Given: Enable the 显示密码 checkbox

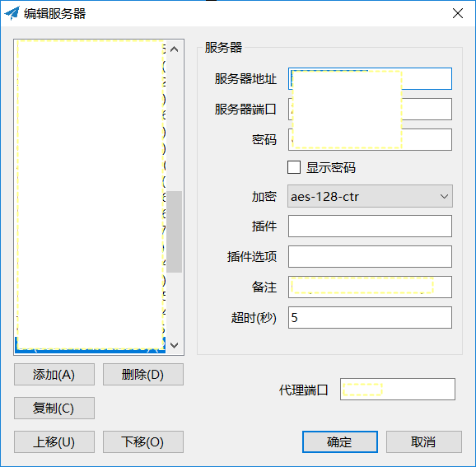Looking at the screenshot, I should tap(294, 167).
